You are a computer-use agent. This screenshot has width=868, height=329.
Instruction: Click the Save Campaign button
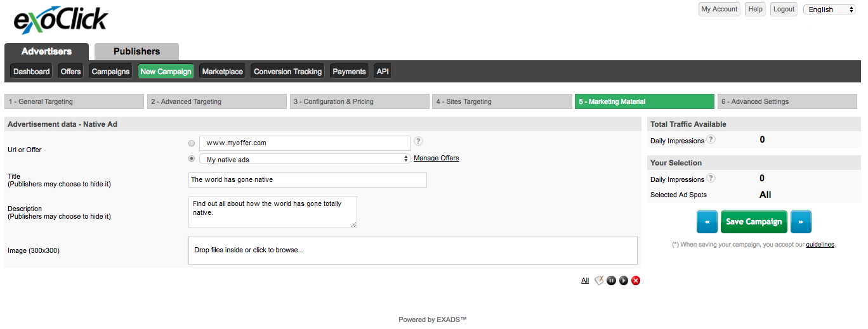(754, 222)
